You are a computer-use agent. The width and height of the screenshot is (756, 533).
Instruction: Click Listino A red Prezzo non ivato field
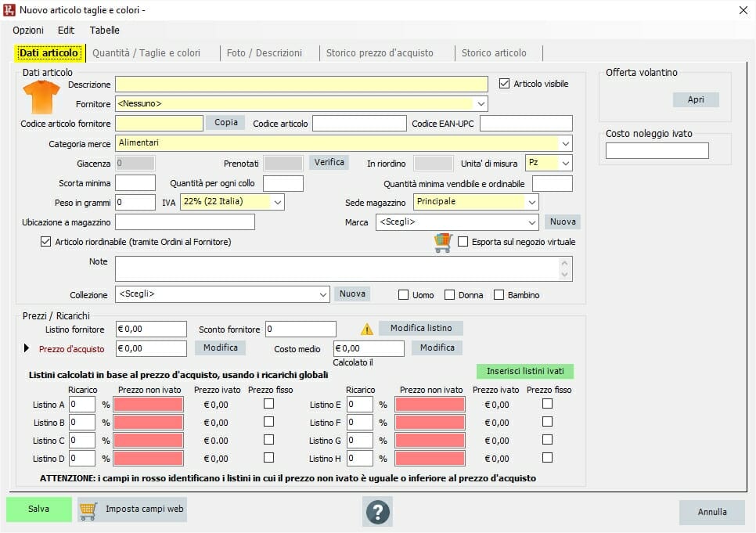[x=149, y=404]
